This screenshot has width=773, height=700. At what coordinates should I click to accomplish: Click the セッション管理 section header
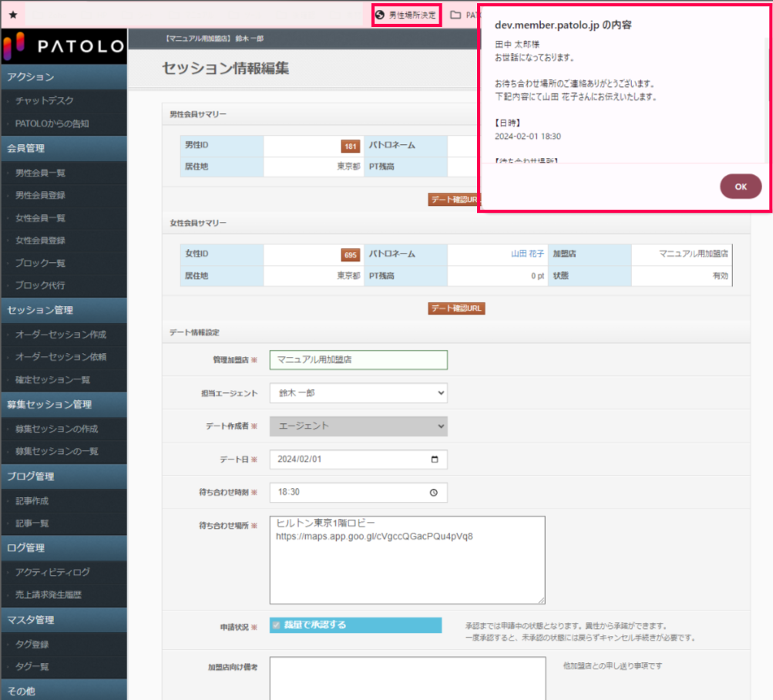click(64, 310)
